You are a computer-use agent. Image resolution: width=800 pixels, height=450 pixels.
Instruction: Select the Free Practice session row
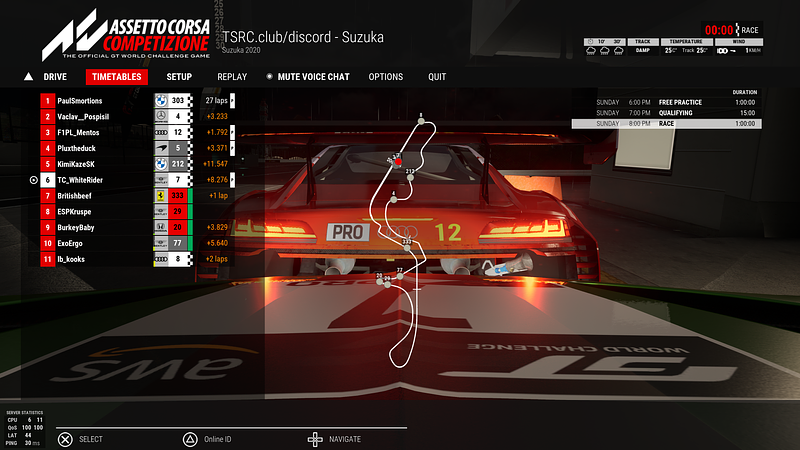coord(666,102)
